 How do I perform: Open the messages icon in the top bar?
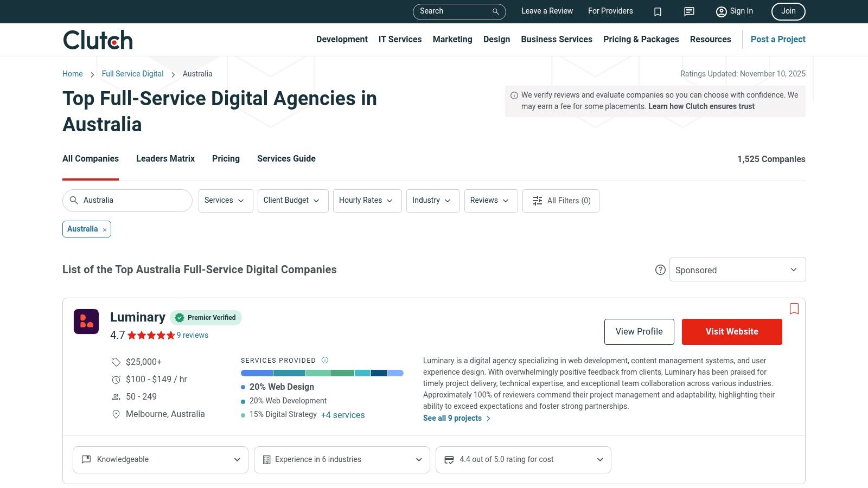click(x=689, y=11)
